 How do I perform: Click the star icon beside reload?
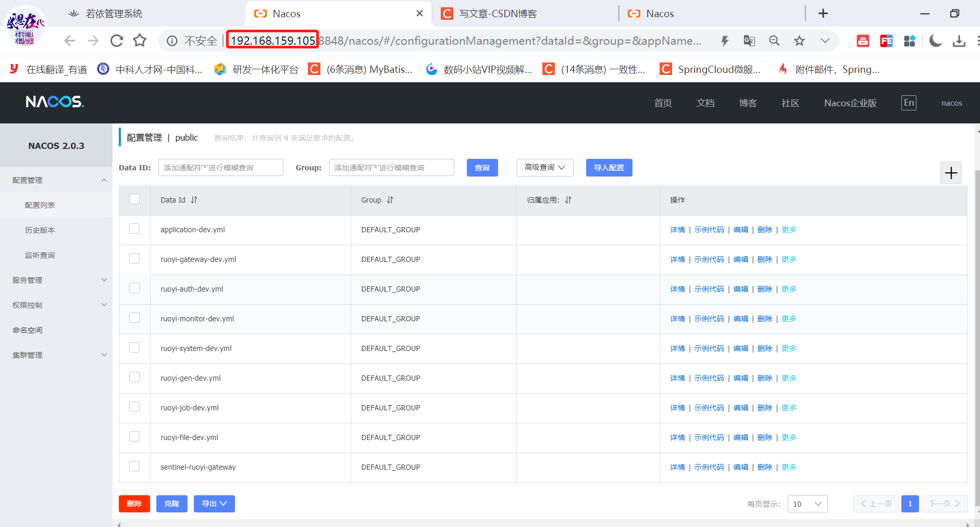pyautogui.click(x=140, y=41)
